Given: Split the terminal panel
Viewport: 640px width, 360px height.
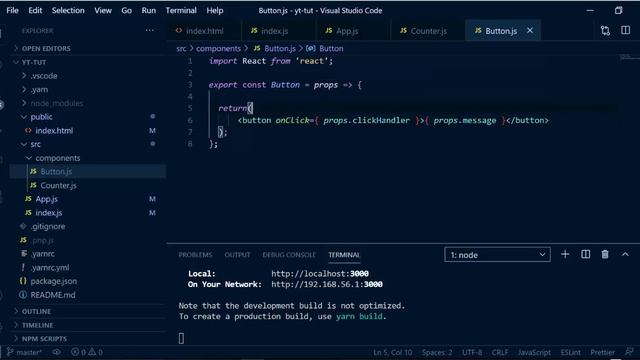Looking at the screenshot, I should click(585, 254).
